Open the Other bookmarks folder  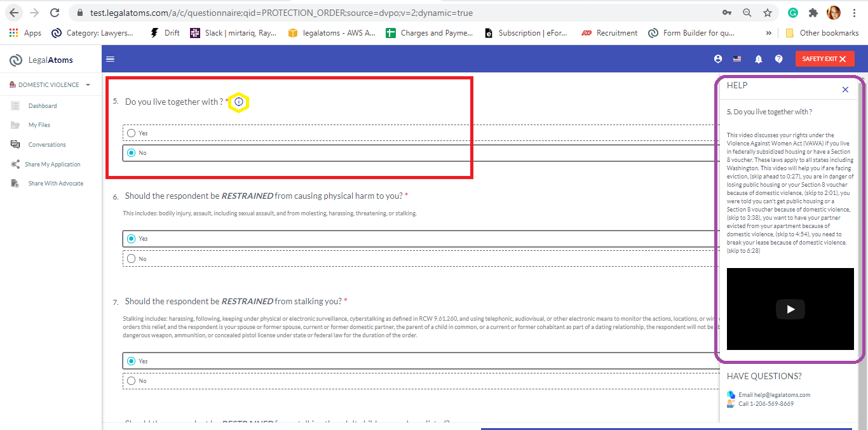coord(822,33)
